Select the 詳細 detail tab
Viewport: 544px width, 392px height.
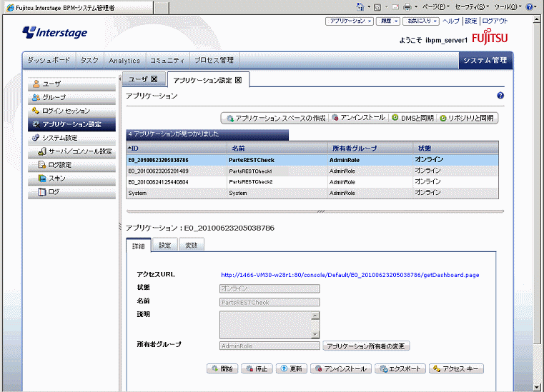(139, 246)
